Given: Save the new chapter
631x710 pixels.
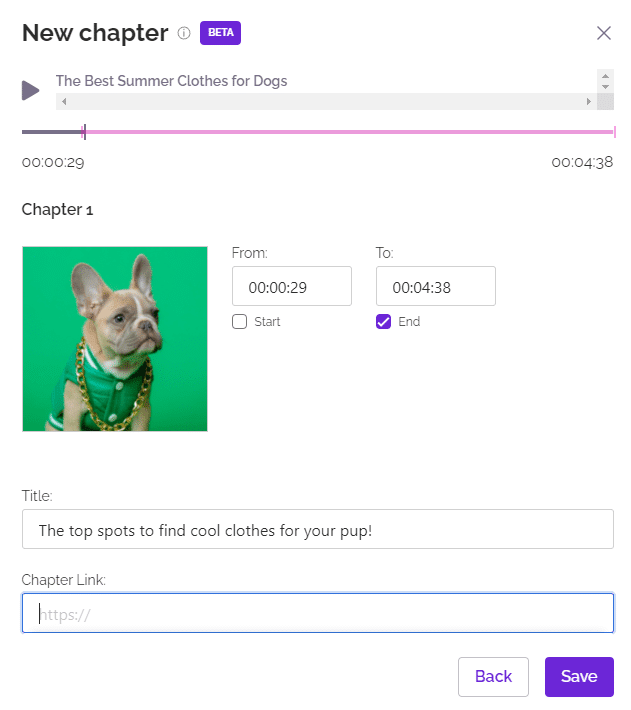Looking at the screenshot, I should (x=579, y=677).
